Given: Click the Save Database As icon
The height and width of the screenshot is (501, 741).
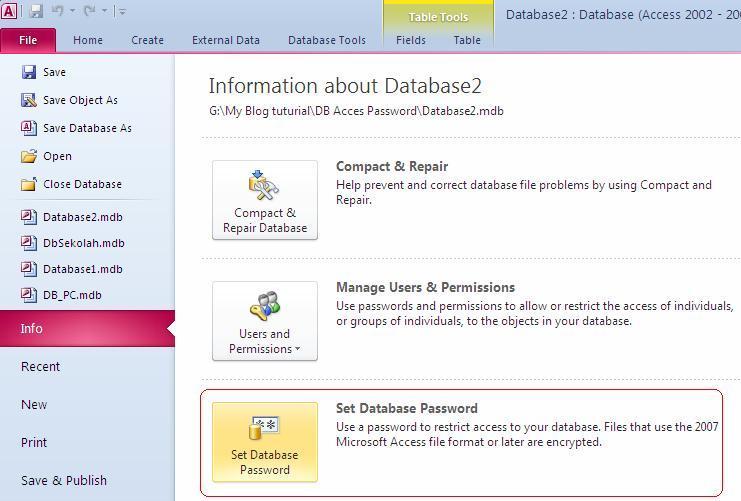Looking at the screenshot, I should [x=29, y=128].
